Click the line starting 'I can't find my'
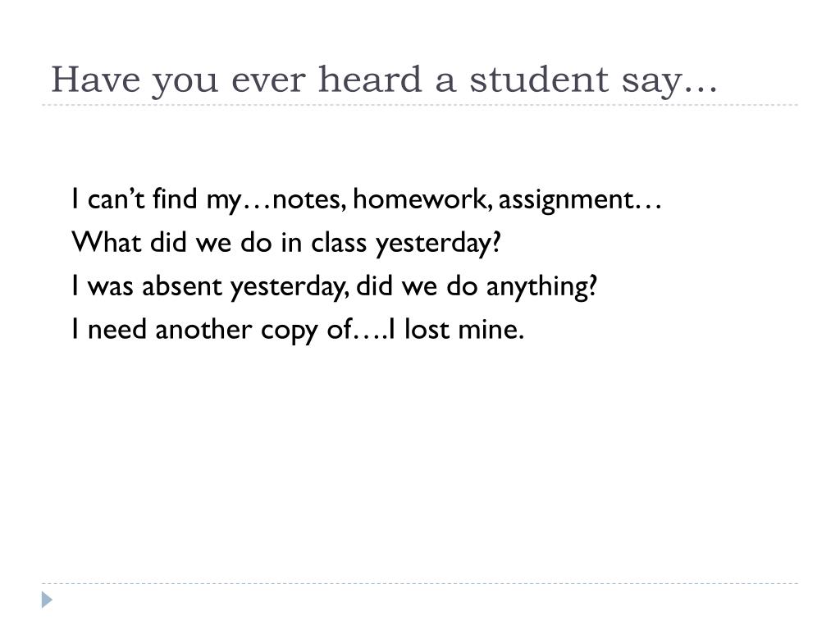The height and width of the screenshot is (630, 840). point(367,200)
